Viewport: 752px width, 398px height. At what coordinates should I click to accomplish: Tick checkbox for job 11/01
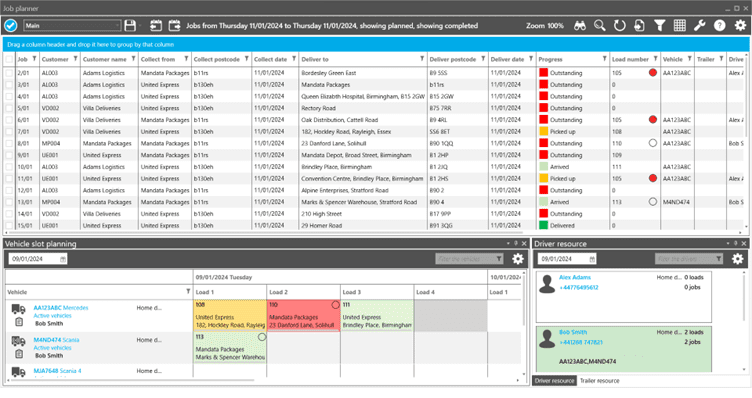(9, 179)
